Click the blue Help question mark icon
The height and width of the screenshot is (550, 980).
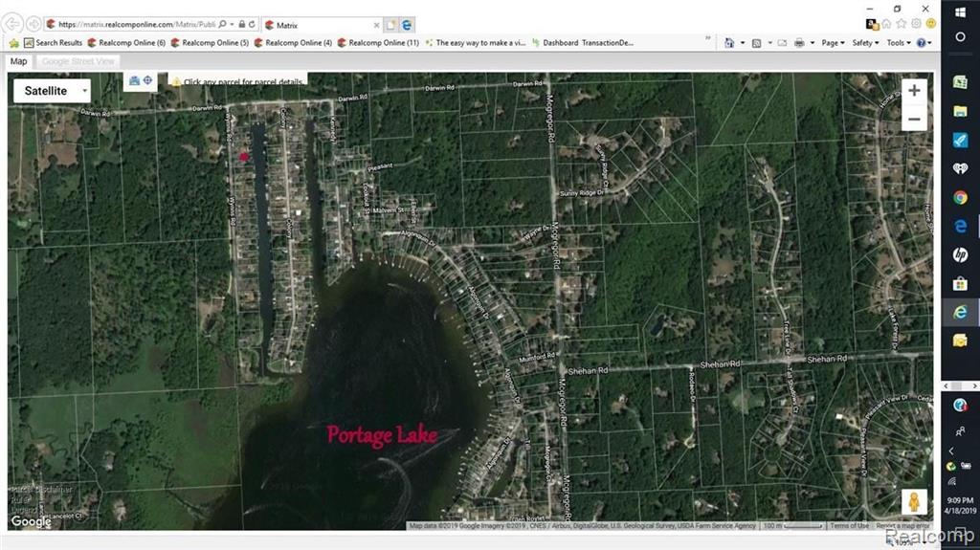point(921,43)
